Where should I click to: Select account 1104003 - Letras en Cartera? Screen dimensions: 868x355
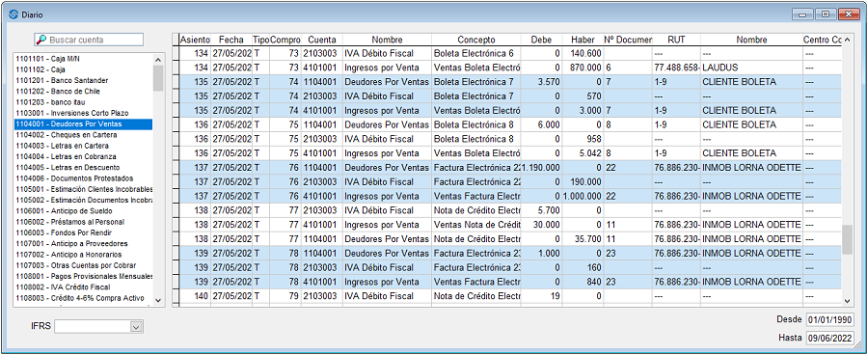pyautogui.click(x=83, y=146)
